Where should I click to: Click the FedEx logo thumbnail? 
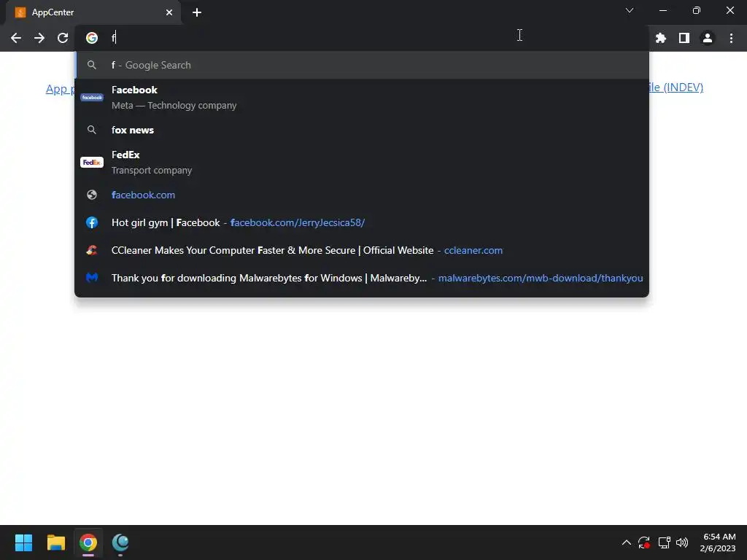coord(92,163)
